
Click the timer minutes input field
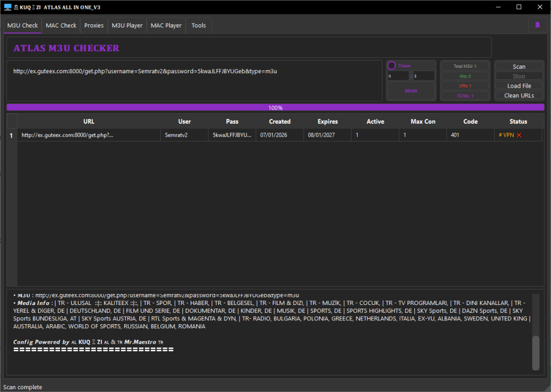[x=398, y=76]
